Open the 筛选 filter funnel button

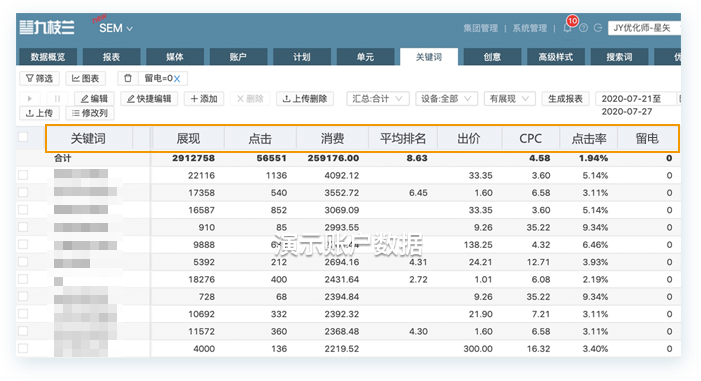[39, 79]
